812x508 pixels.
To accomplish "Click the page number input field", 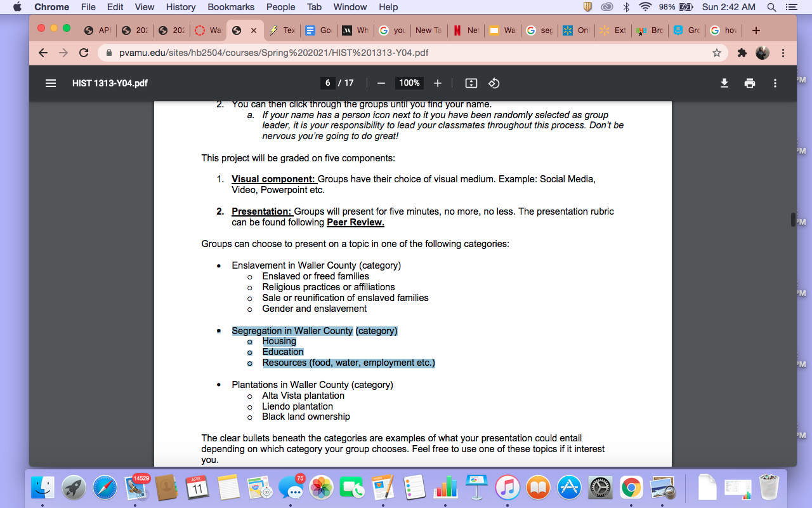I will (x=328, y=83).
